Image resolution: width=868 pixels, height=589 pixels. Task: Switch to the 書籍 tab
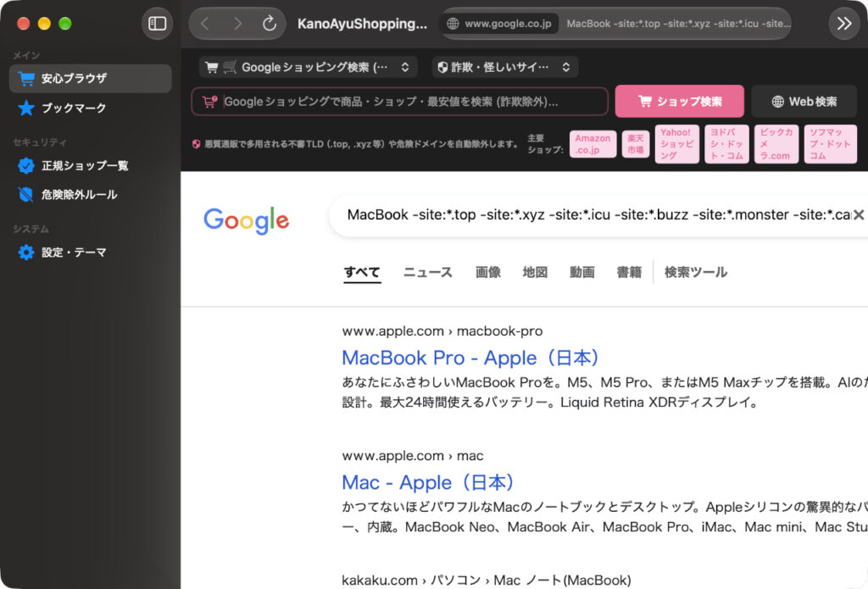[629, 272]
